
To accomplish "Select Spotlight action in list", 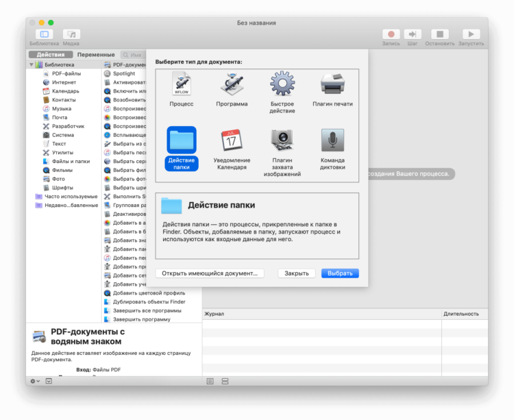I will [x=125, y=73].
